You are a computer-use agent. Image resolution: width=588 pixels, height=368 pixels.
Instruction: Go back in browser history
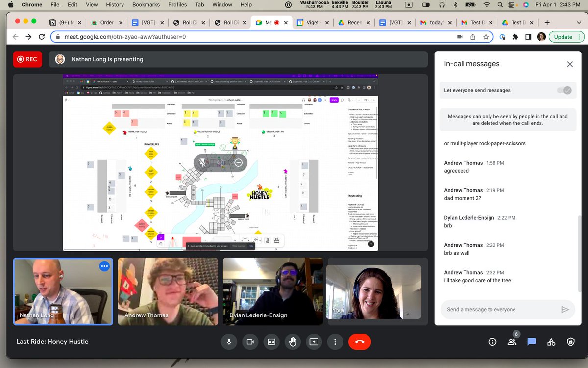click(16, 37)
